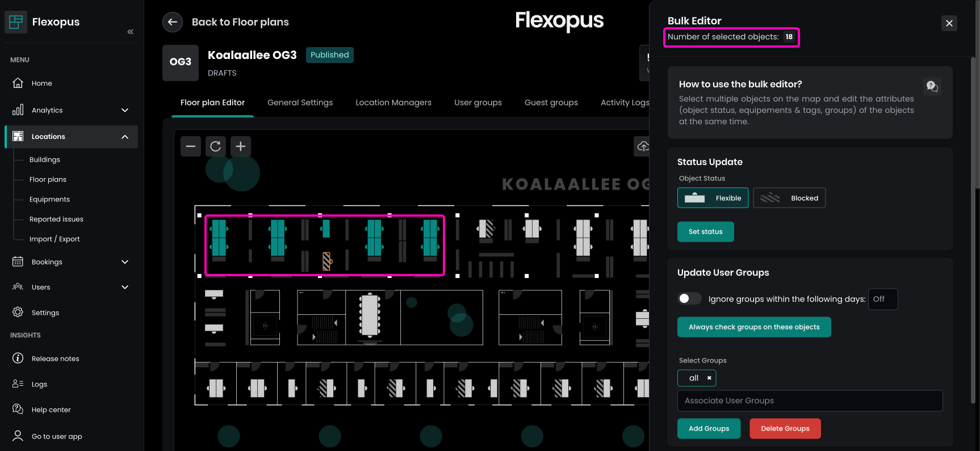Click the cloud upload icon above map

click(x=642, y=146)
